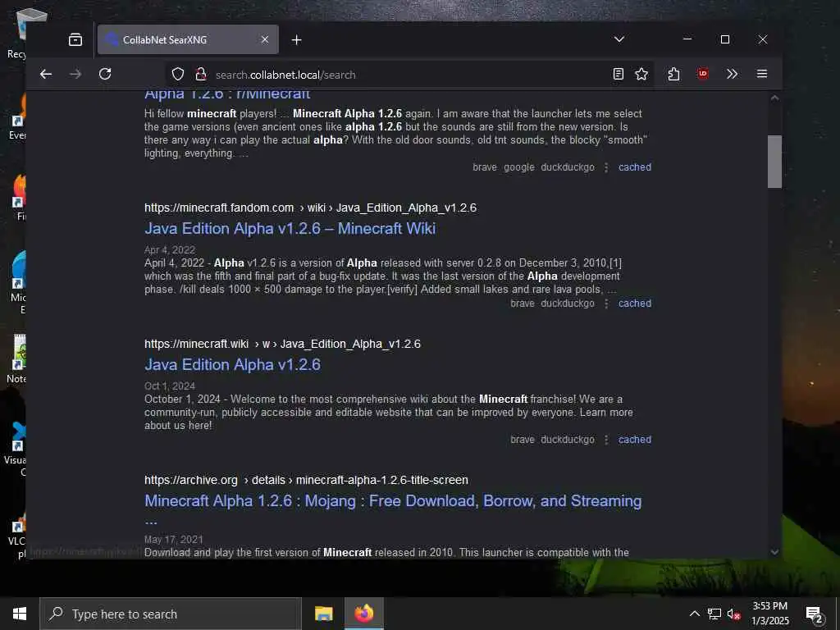This screenshot has width=840, height=630.
Task: Open network status tray icon
Action: tap(714, 614)
